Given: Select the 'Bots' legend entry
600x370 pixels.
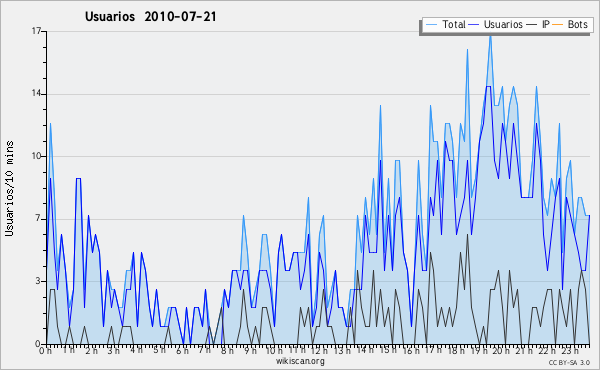Looking at the screenshot, I should (577, 24).
